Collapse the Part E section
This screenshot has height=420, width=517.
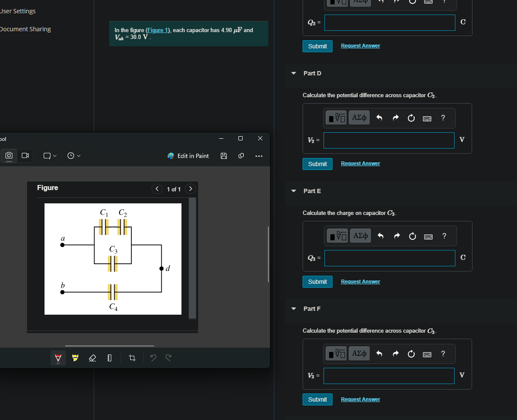click(293, 191)
